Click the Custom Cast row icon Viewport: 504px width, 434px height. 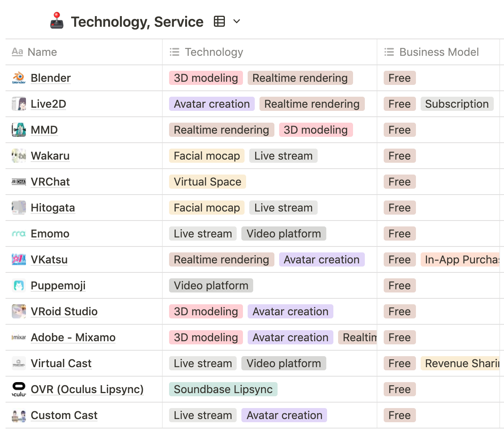[19, 415]
